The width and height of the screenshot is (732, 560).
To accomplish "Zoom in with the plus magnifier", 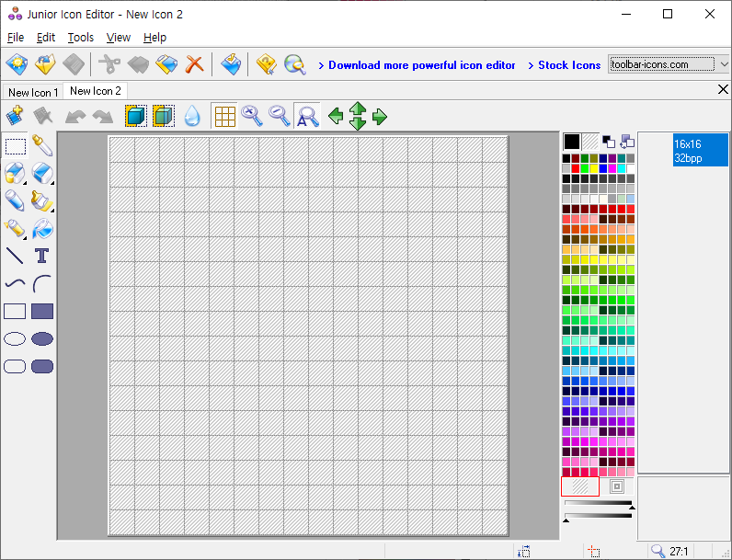I will click(x=252, y=116).
